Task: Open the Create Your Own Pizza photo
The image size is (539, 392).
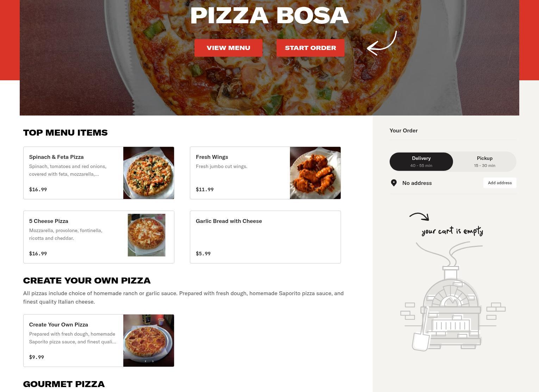Action: click(x=149, y=341)
